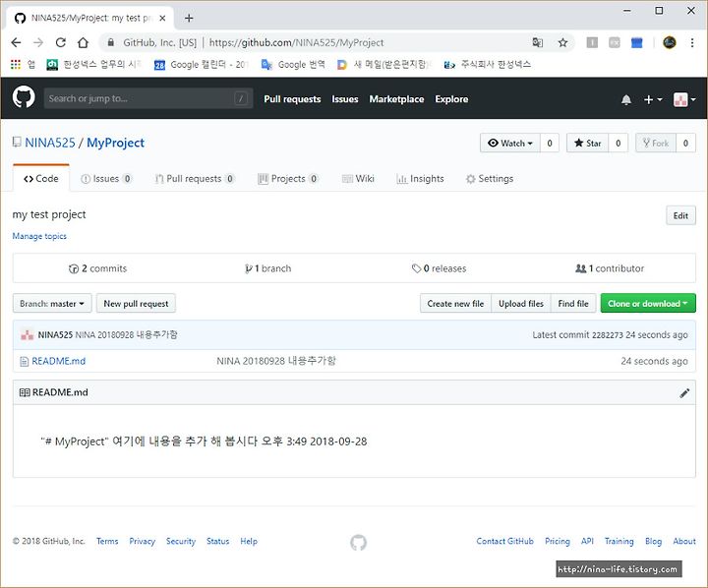Open the Chrome three-dot menu
Image resolution: width=708 pixels, height=588 pixels.
click(691, 42)
